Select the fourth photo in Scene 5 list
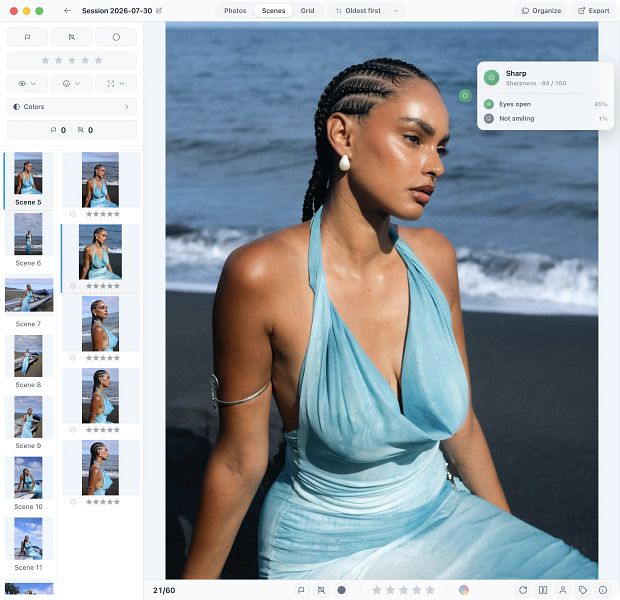The width and height of the screenshot is (620, 600). click(x=100, y=396)
